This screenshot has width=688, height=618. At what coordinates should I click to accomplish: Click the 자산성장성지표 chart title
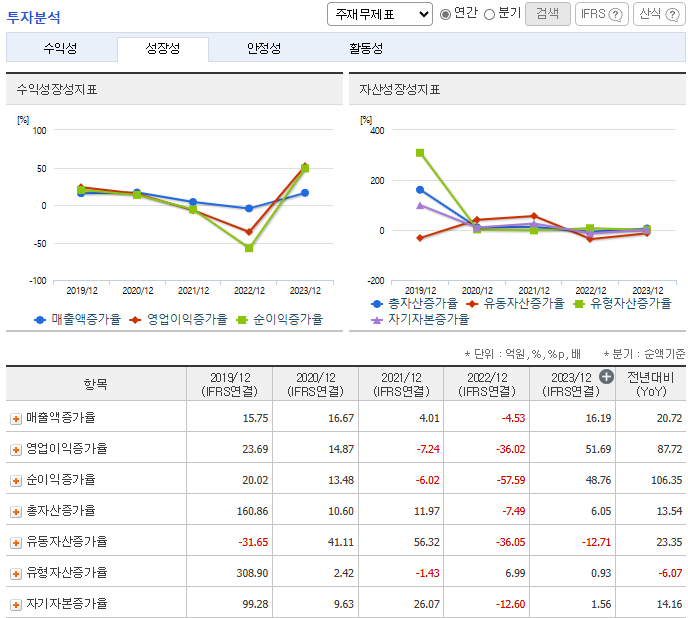(x=399, y=90)
